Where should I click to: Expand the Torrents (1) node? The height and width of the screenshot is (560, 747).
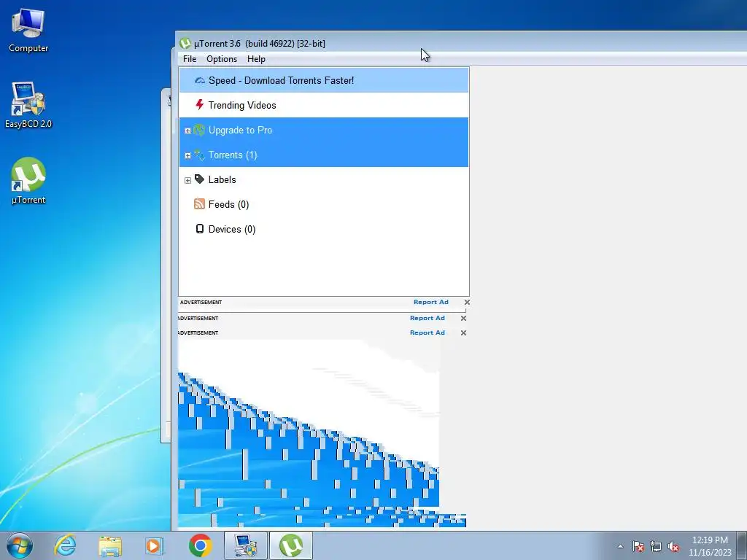187,155
